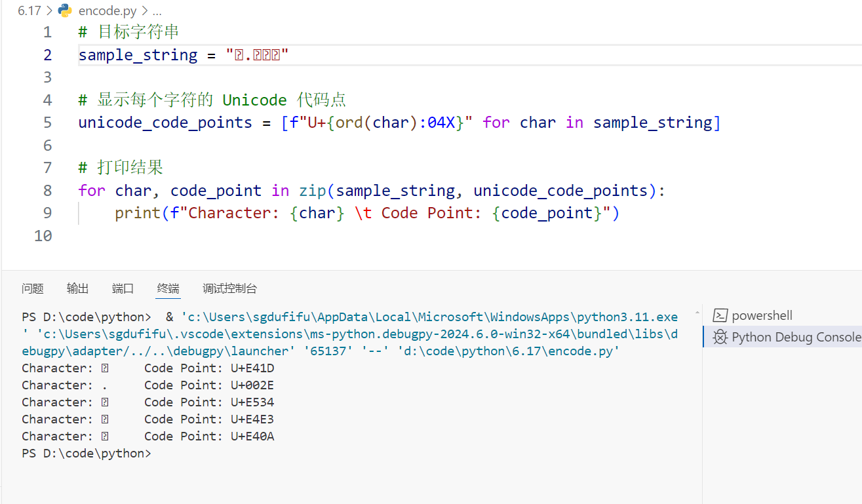862x504 pixels.
Task: Click the Python Debug Console bug icon
Action: (x=720, y=338)
